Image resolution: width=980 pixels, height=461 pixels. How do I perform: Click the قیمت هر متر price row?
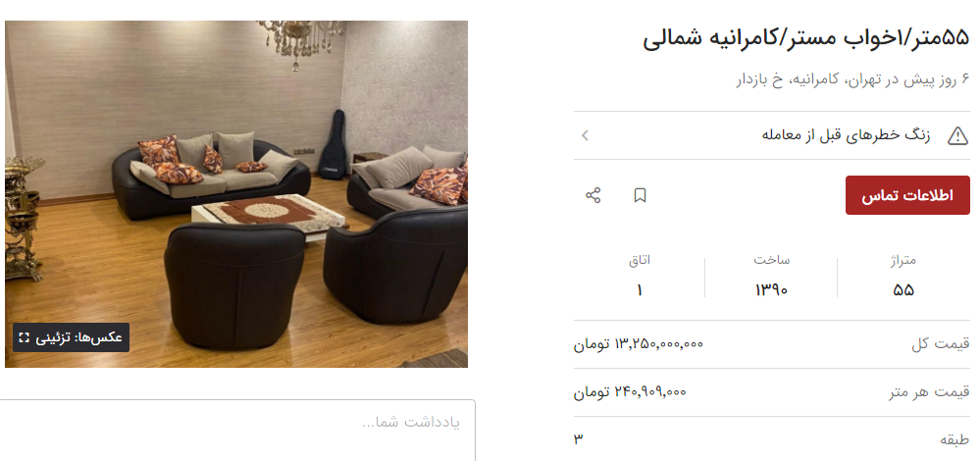772,392
